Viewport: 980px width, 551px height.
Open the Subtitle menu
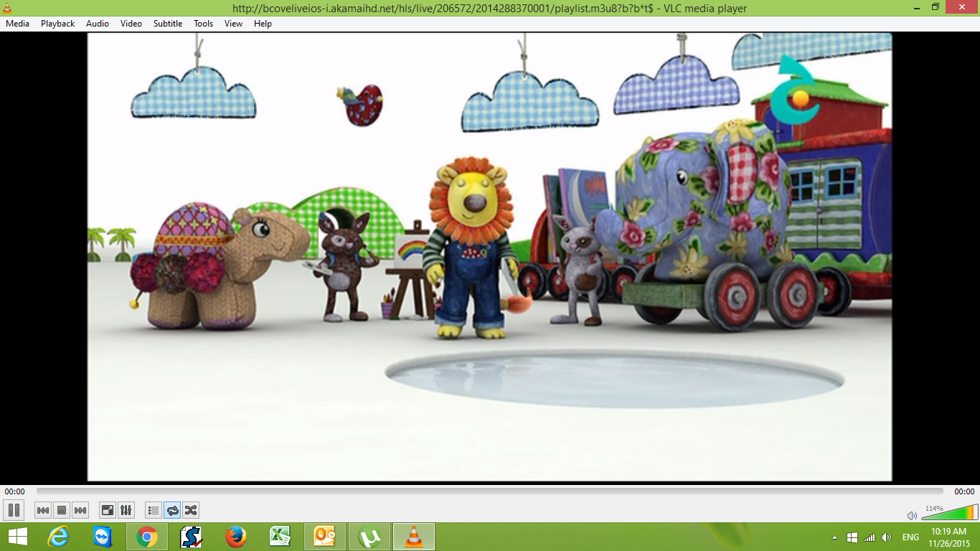tap(168, 24)
